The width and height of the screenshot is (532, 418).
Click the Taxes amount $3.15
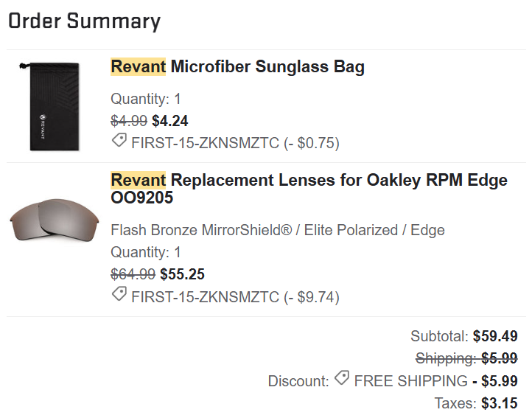[x=499, y=403]
